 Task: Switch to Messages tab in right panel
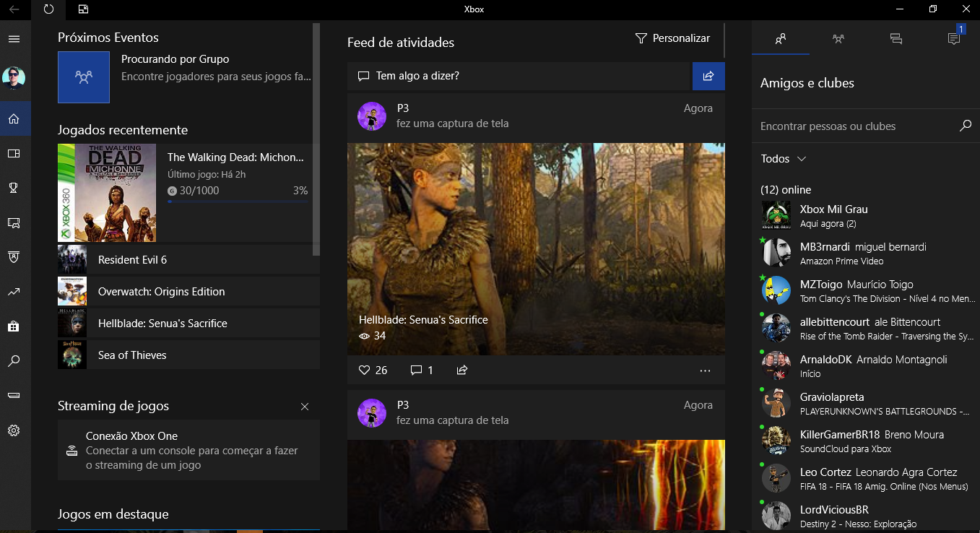[896, 38]
